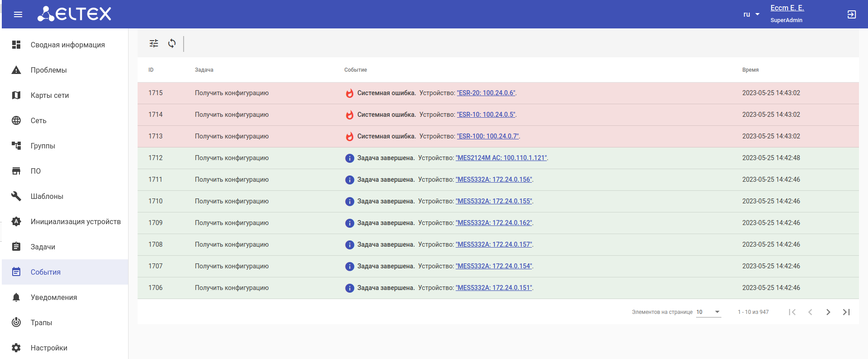Click the fire icon for event 1715
The image size is (868, 359).
click(350, 93)
